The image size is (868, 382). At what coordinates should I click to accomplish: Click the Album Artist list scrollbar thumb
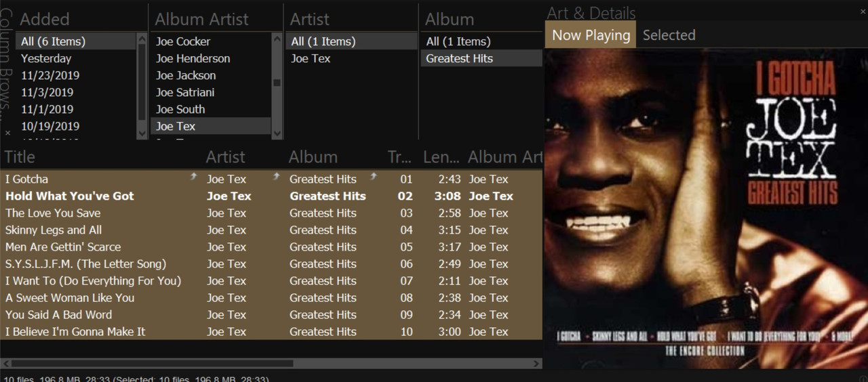[277, 83]
